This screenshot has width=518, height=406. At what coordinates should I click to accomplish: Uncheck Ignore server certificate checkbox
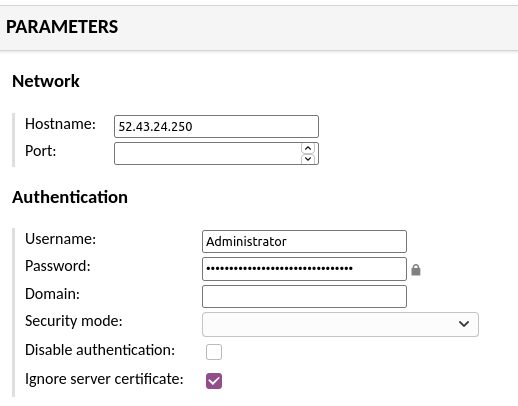coord(214,381)
